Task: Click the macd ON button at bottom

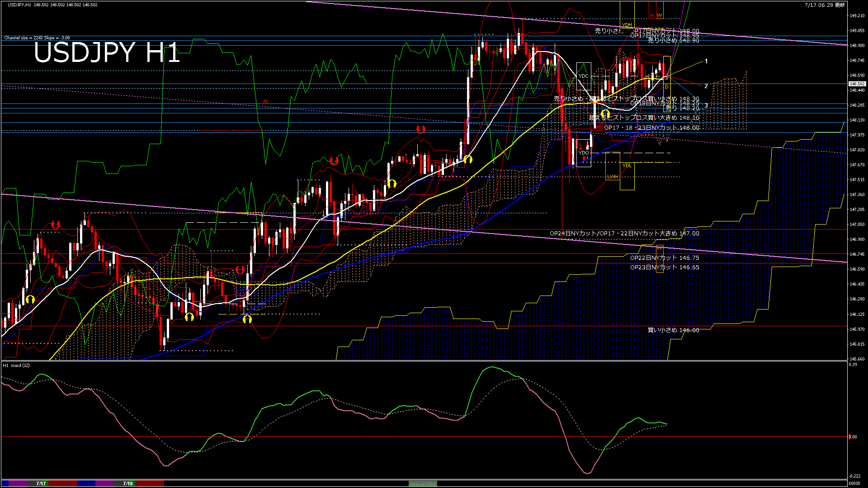Action: tap(423, 484)
